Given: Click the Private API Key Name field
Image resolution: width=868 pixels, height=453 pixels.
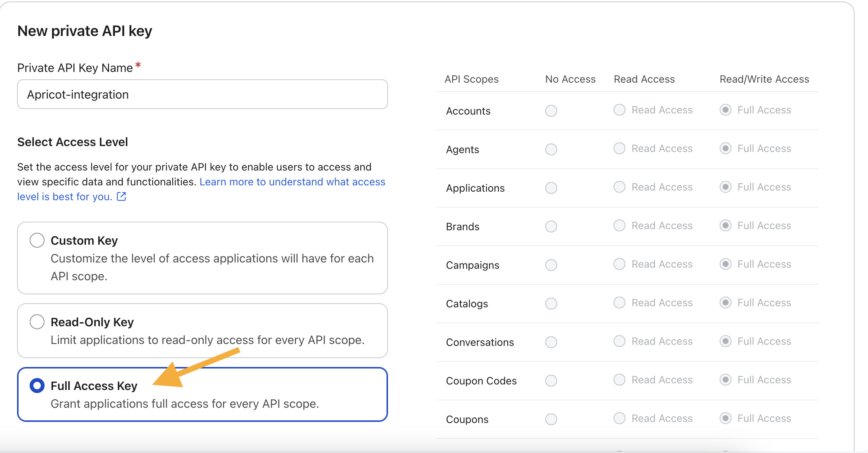Looking at the screenshot, I should tap(203, 94).
